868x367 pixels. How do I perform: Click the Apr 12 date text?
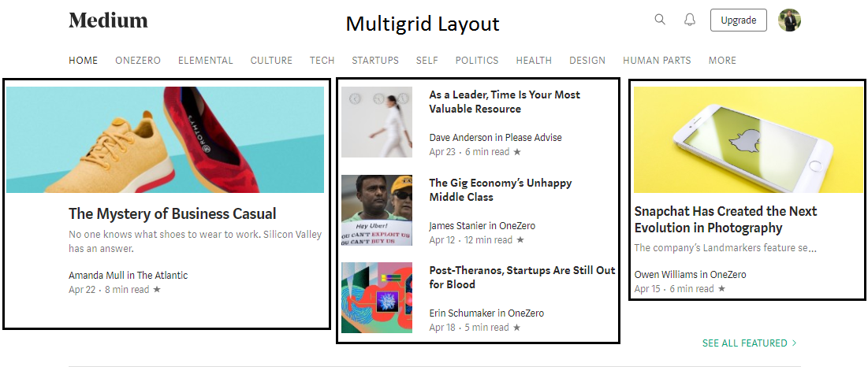coord(441,239)
